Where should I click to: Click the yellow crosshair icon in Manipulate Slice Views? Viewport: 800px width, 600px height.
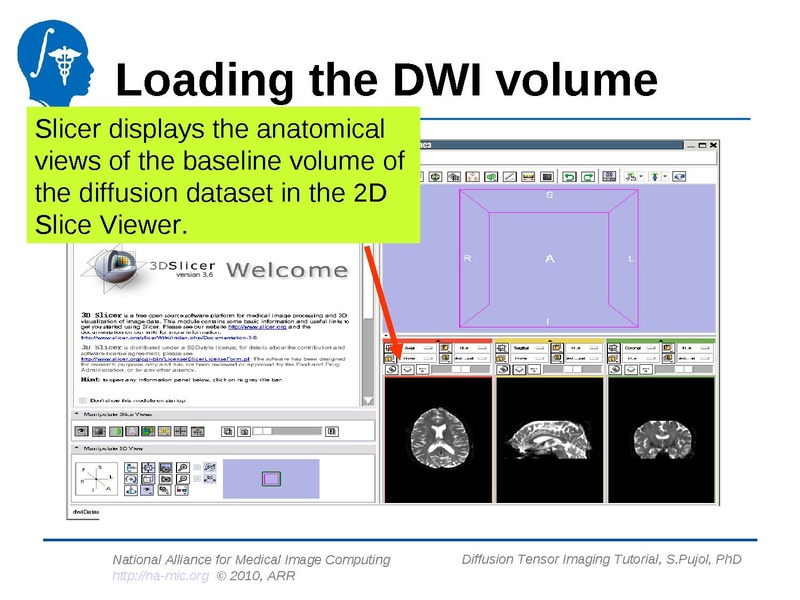164,431
